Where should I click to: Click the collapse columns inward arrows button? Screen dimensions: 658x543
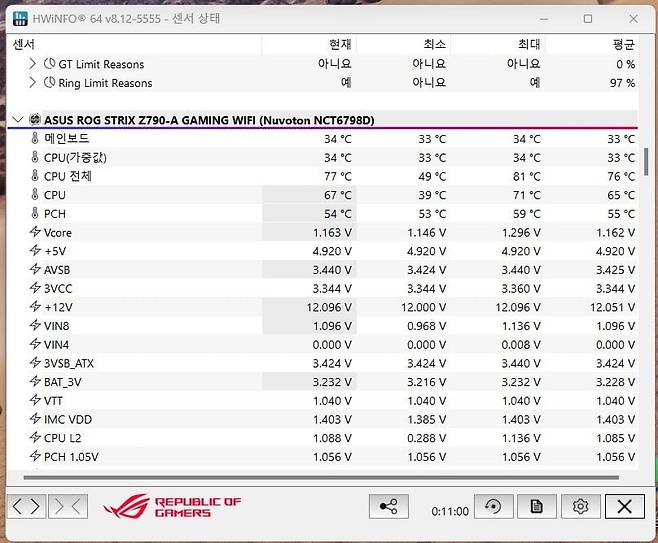68,506
